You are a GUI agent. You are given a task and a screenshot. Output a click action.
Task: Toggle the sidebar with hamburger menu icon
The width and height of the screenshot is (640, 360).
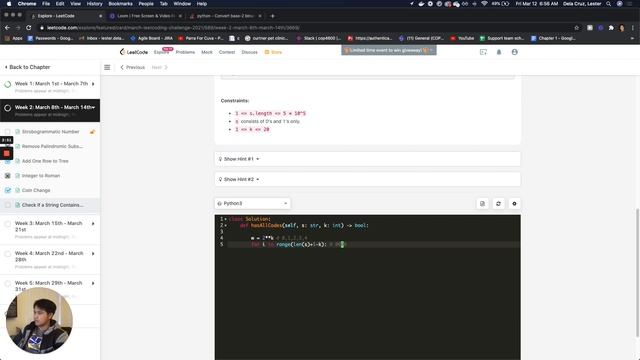[107, 67]
